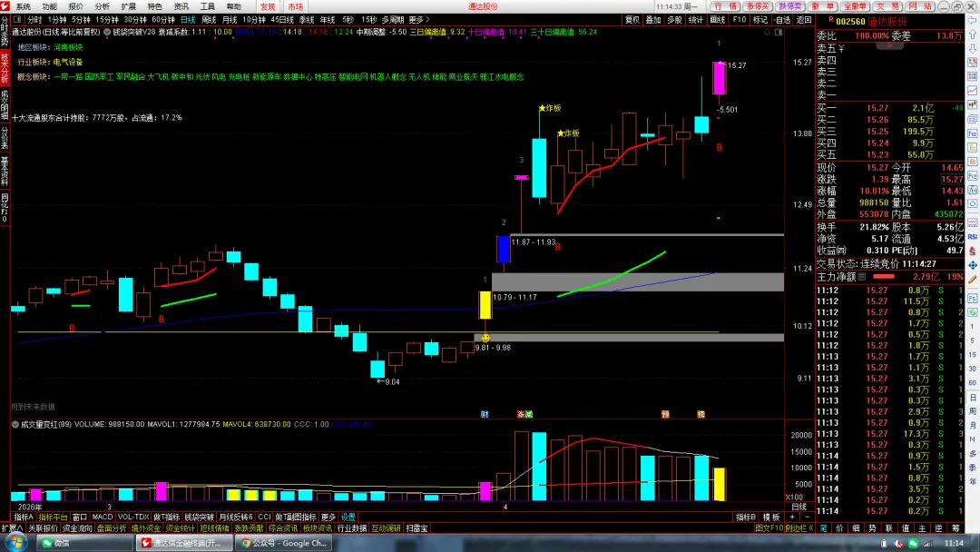Open the 模板 template option
Image resolution: width=980 pixels, height=552 pixels.
point(771,517)
